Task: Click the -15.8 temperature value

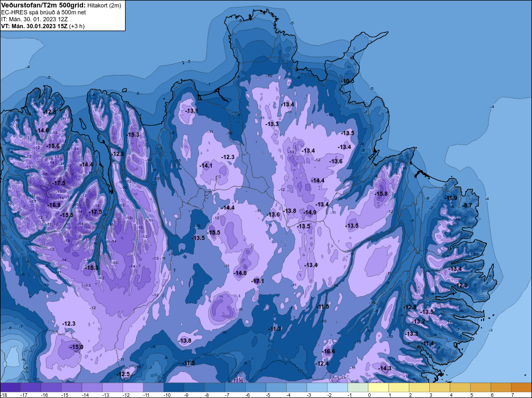Action: pyautogui.click(x=381, y=194)
